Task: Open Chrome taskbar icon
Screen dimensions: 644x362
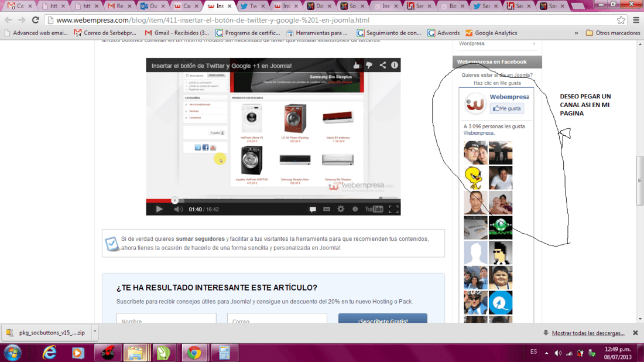Action: pyautogui.click(x=194, y=353)
